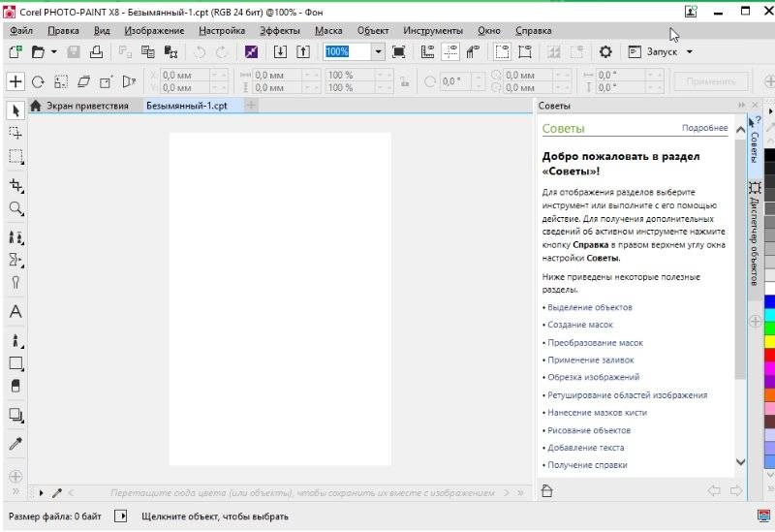The image size is (775, 532).
Task: Expand the Open button dropdown arrow
Action: coord(54,51)
